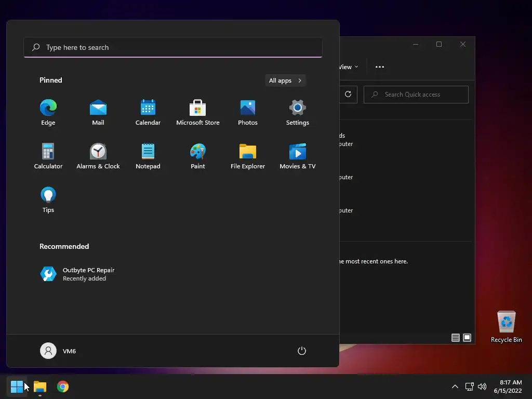Show hidden system tray icons
The image size is (532, 399).
pyautogui.click(x=455, y=387)
